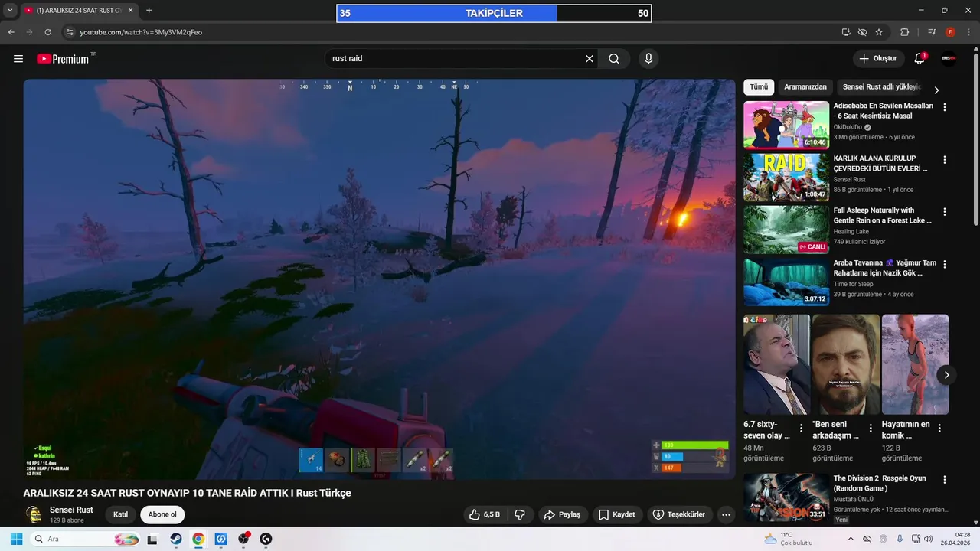Screen dimensions: 980x551
Task: Share the video via 'Paylaş'
Action: (x=562, y=514)
